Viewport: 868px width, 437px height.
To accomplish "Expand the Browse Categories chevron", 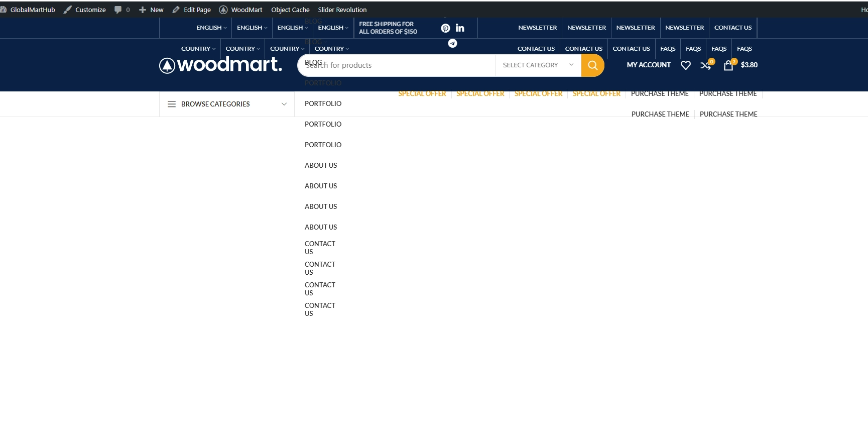I will 284,104.
